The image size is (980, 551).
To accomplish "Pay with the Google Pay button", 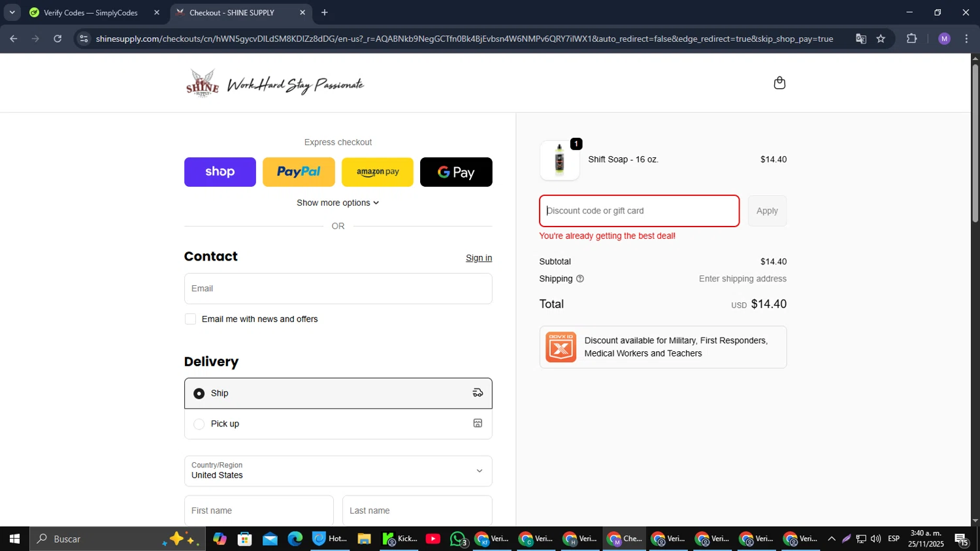I will pos(456,172).
